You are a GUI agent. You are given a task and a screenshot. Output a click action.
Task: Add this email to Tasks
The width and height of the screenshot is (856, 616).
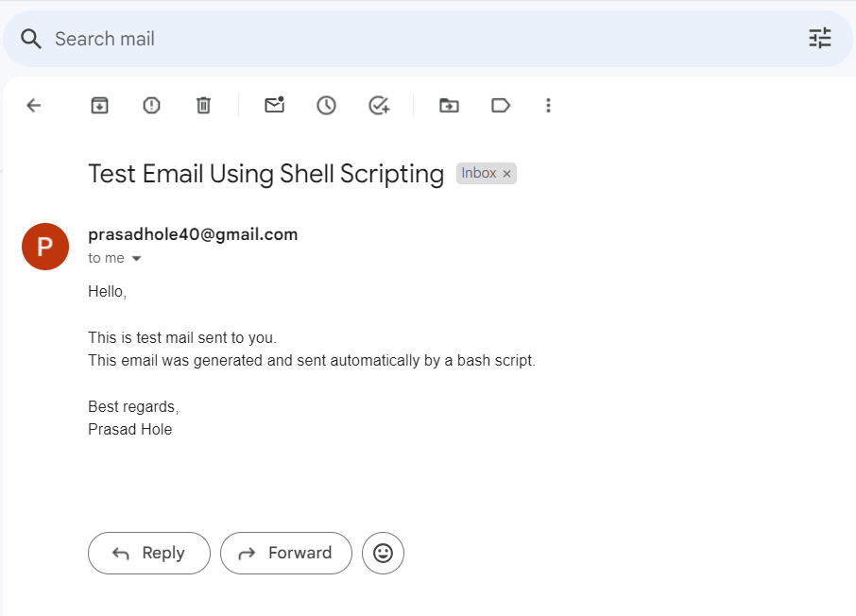379,106
